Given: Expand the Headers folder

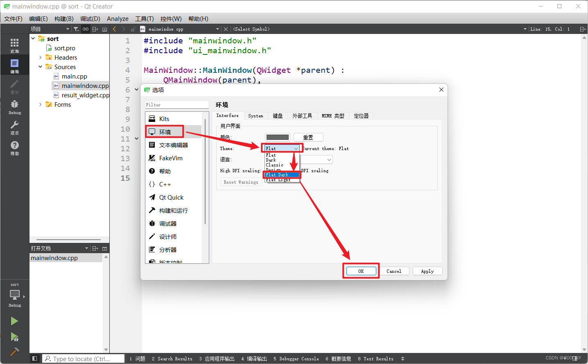Looking at the screenshot, I should (40, 58).
